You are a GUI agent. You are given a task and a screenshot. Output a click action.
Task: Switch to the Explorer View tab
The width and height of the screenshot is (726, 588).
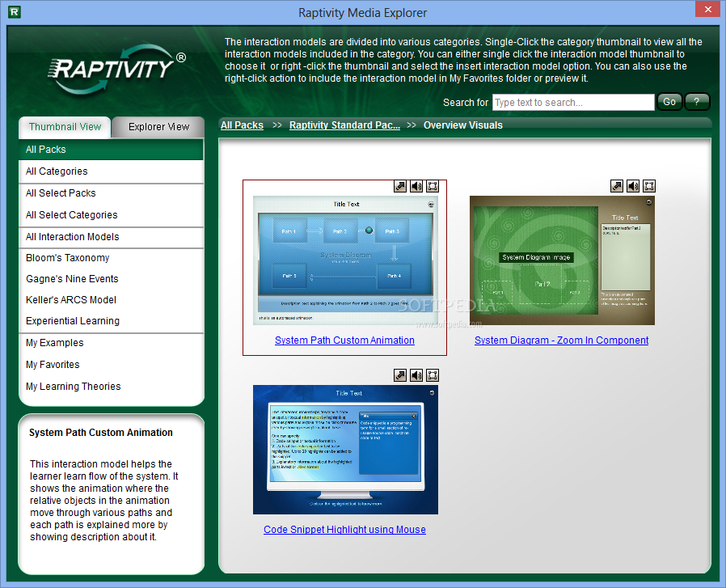(x=158, y=127)
